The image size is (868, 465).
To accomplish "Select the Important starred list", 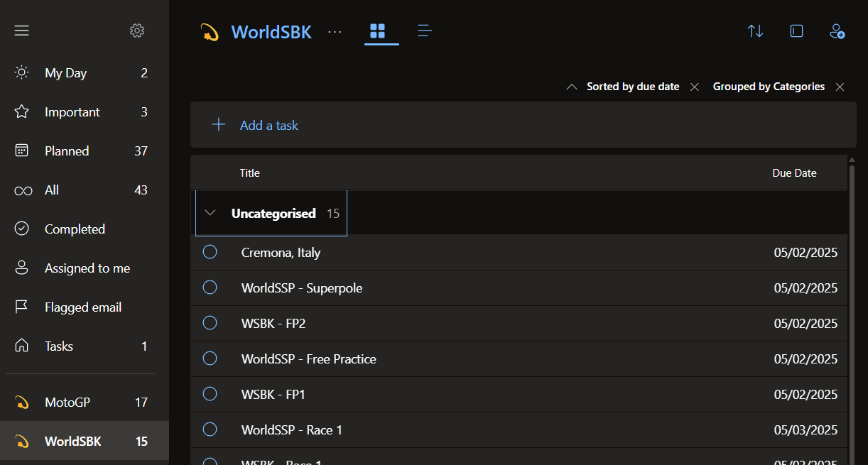I will (72, 111).
